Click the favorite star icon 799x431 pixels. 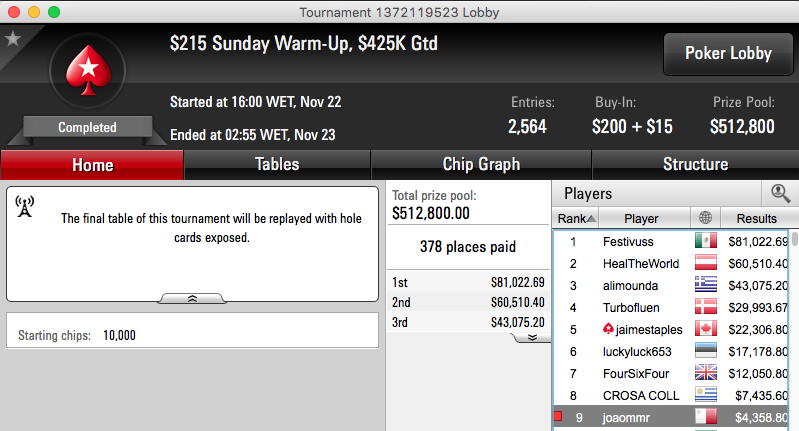coord(12,39)
